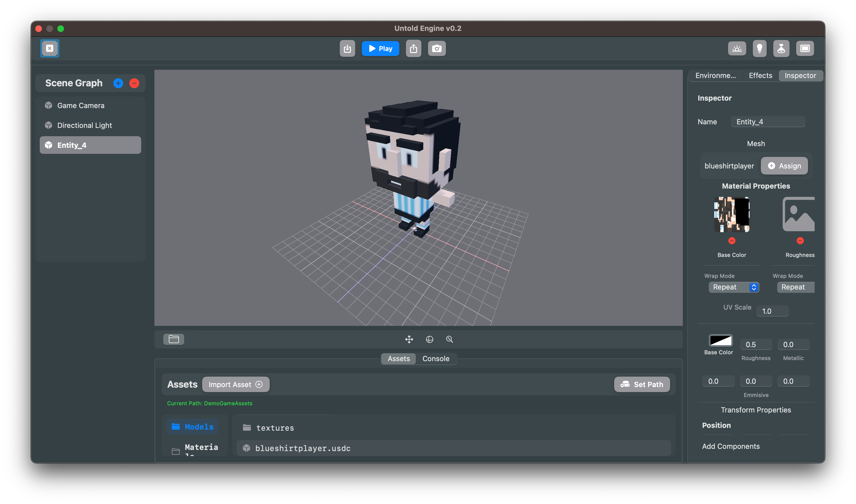Take a screenshot using the camera icon

[437, 48]
